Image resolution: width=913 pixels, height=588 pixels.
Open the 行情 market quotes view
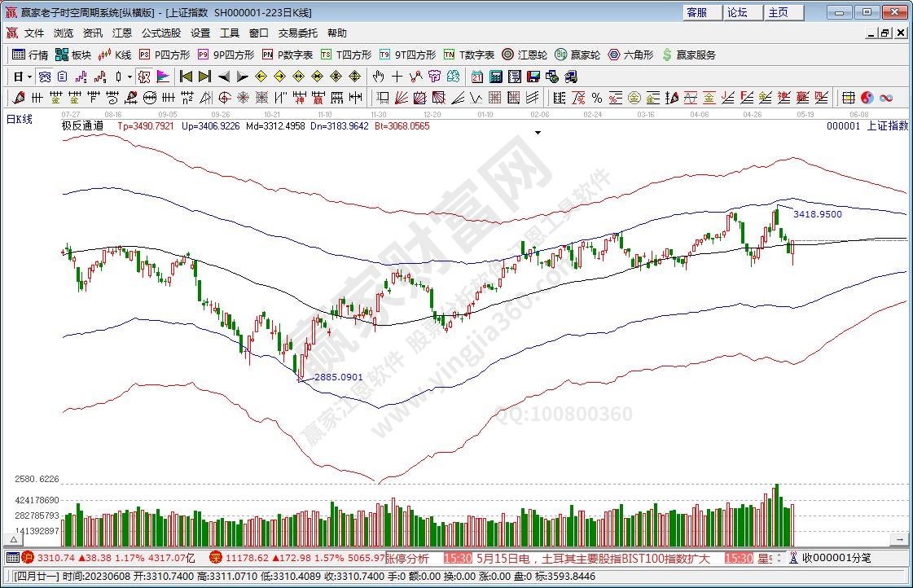[30, 55]
